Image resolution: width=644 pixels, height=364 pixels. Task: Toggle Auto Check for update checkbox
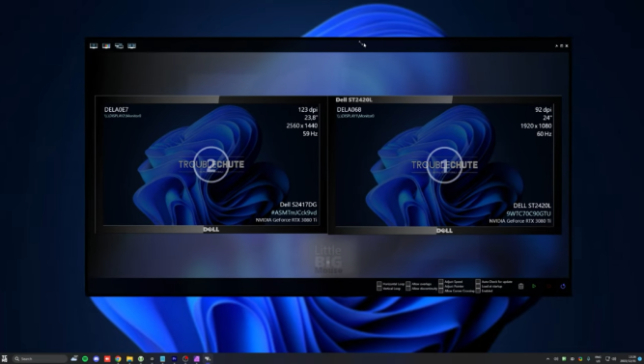(x=478, y=282)
